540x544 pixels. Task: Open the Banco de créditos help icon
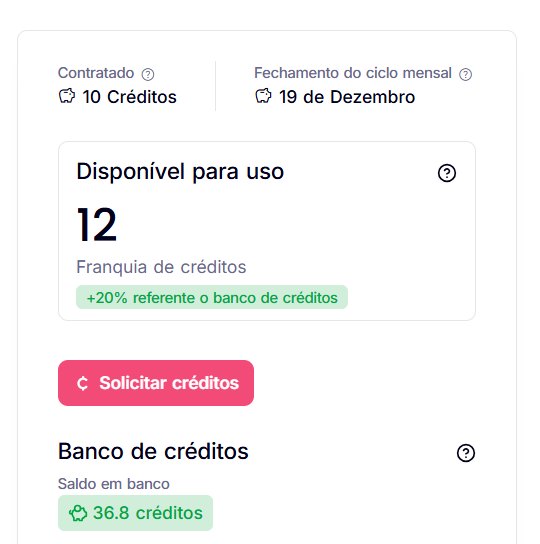(x=466, y=453)
